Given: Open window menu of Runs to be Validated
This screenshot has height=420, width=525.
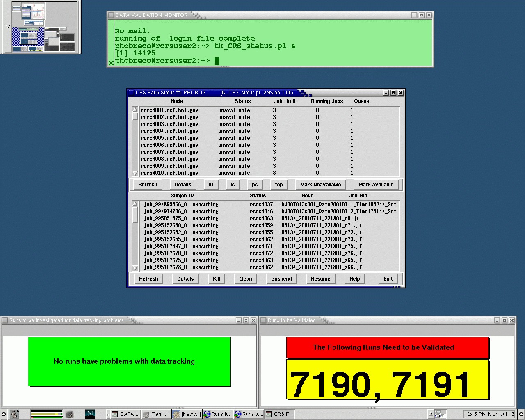Looking at the screenshot, I should tap(263, 320).
